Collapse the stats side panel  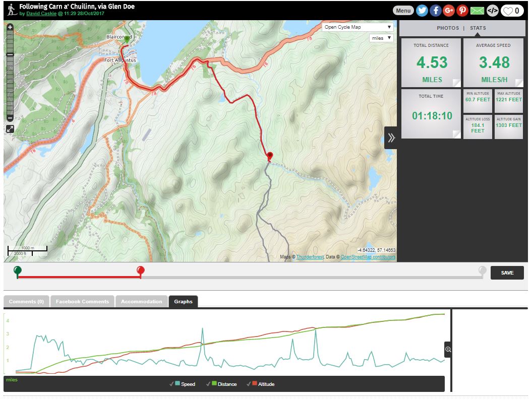(391, 138)
